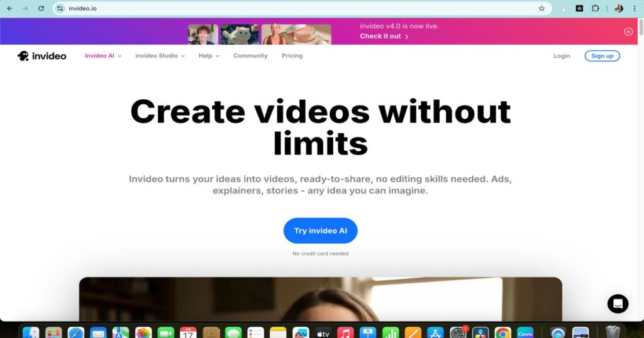Open System Settings from the dock

pos(458,333)
